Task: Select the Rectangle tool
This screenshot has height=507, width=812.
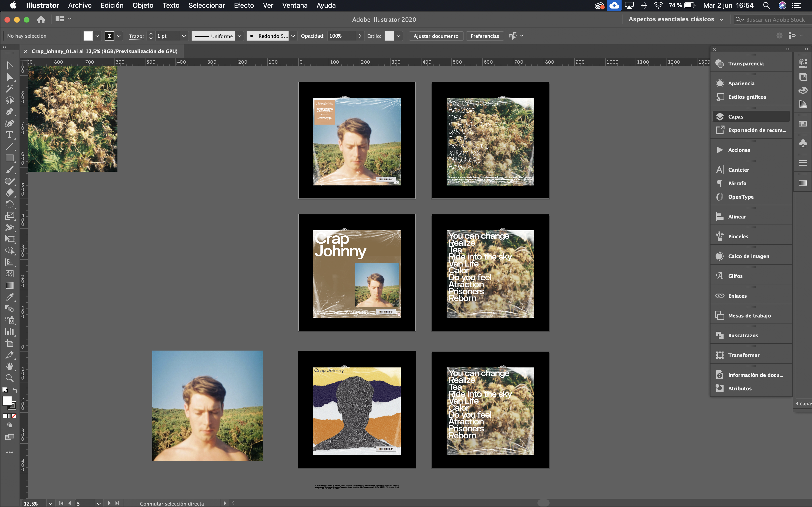Action: [9, 158]
